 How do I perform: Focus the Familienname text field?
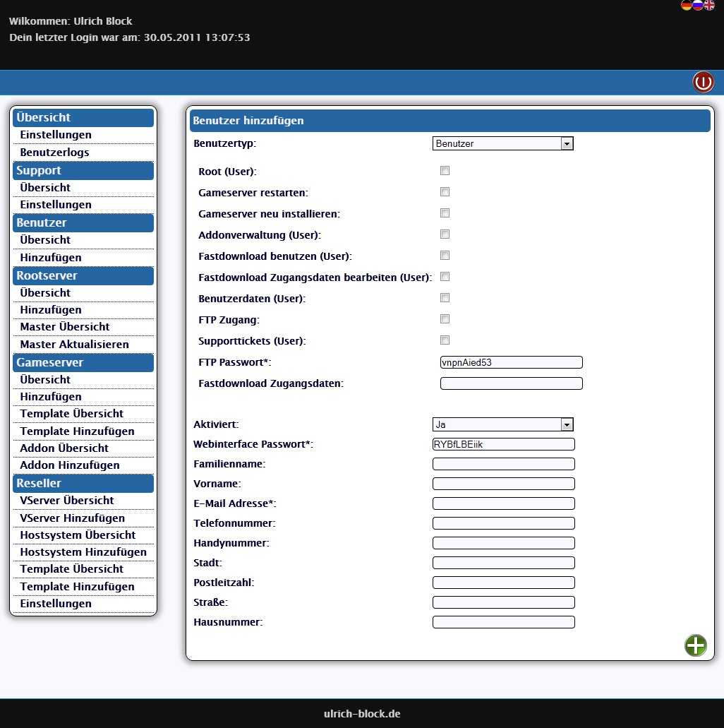[x=504, y=464]
